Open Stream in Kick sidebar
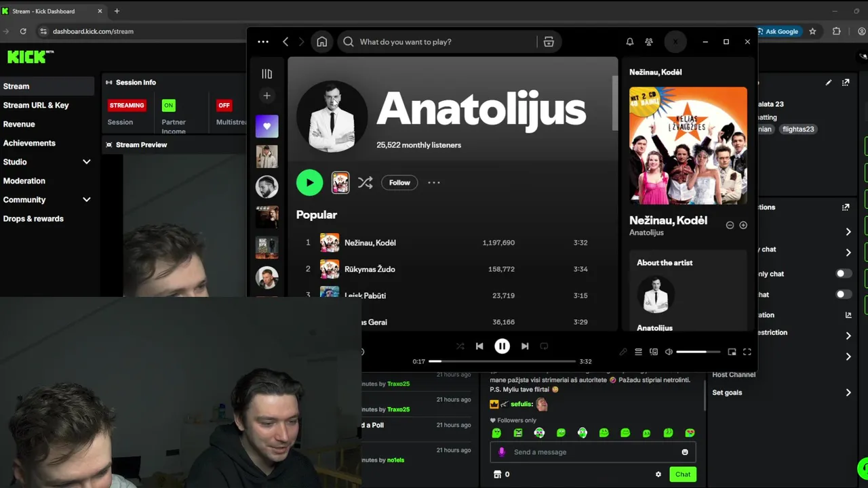Image resolution: width=868 pixels, height=488 pixels. (x=47, y=86)
